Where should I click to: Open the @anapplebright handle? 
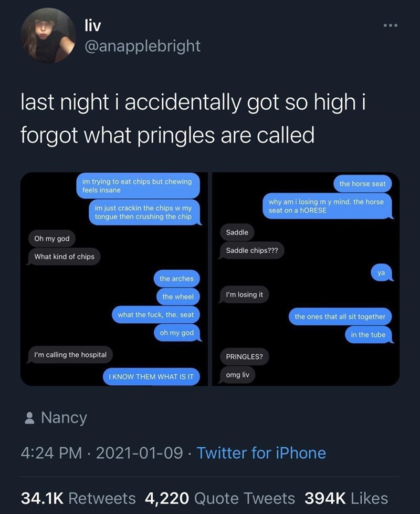point(142,46)
